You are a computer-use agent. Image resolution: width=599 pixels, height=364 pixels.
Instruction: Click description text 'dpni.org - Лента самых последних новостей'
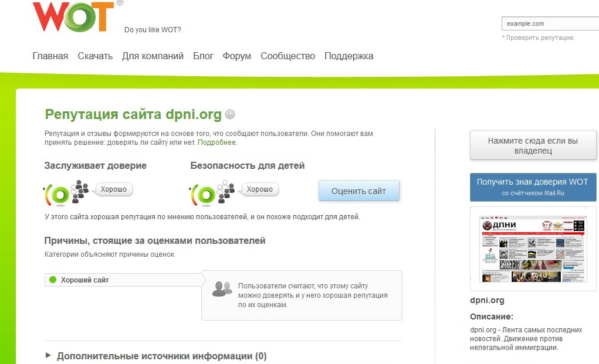526,334
